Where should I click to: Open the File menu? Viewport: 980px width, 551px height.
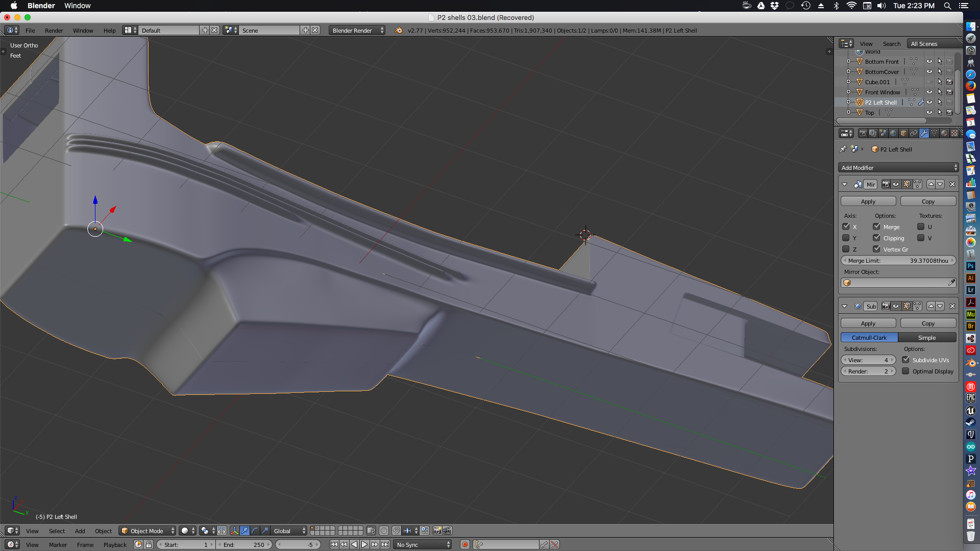[x=30, y=30]
